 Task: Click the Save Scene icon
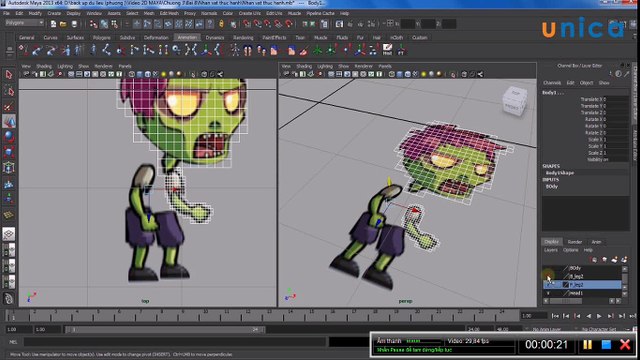[x=74, y=24]
